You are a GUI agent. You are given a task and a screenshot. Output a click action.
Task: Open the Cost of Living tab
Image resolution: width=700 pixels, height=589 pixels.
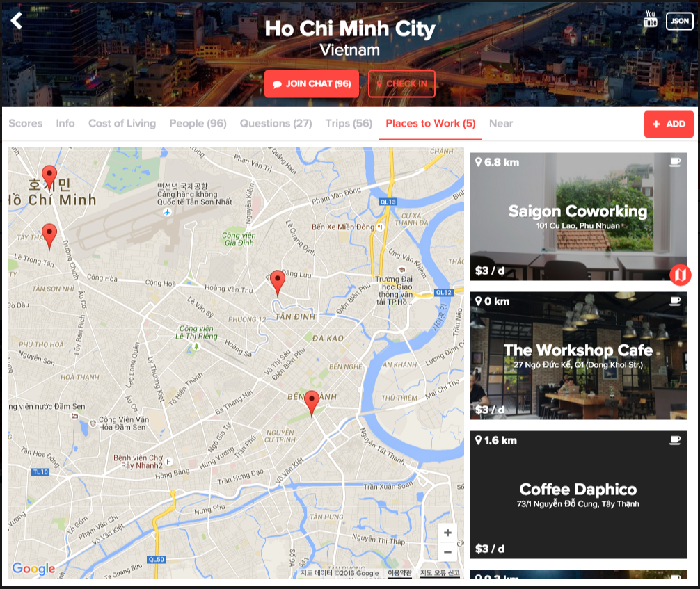tap(122, 124)
